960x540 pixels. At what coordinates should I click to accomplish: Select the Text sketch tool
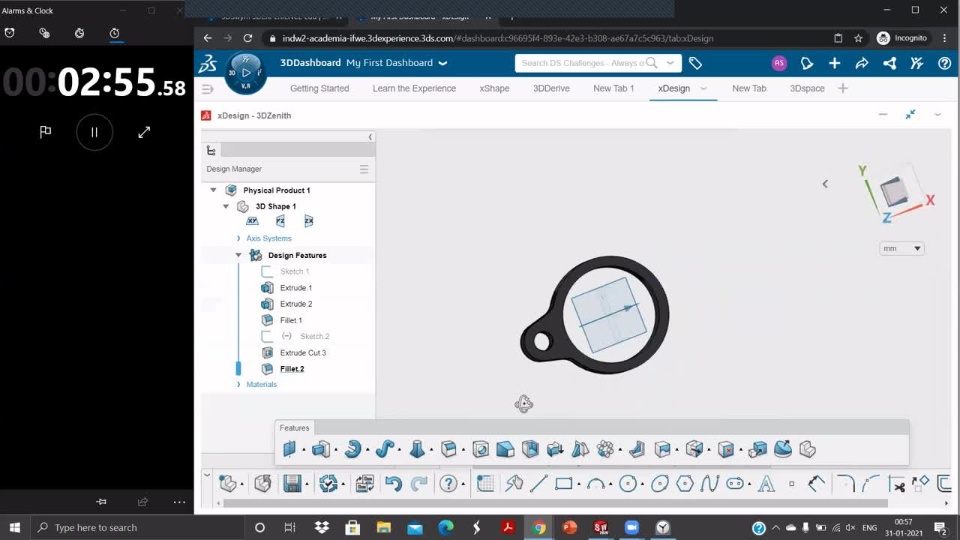point(767,484)
